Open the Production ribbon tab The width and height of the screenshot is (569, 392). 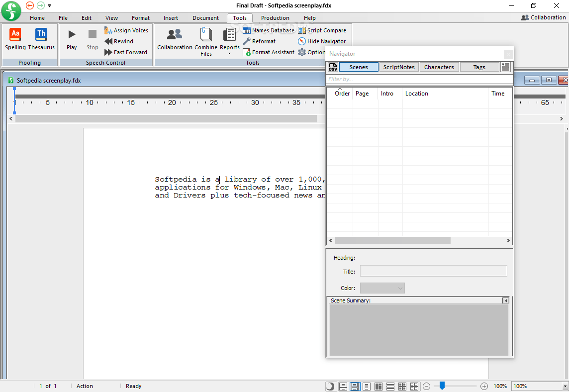tap(275, 18)
